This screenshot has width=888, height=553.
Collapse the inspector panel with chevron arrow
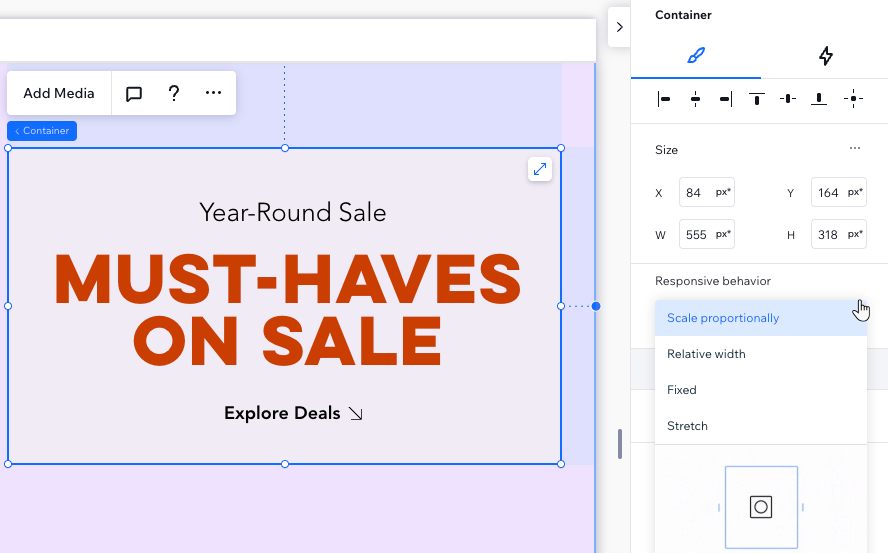(619, 27)
